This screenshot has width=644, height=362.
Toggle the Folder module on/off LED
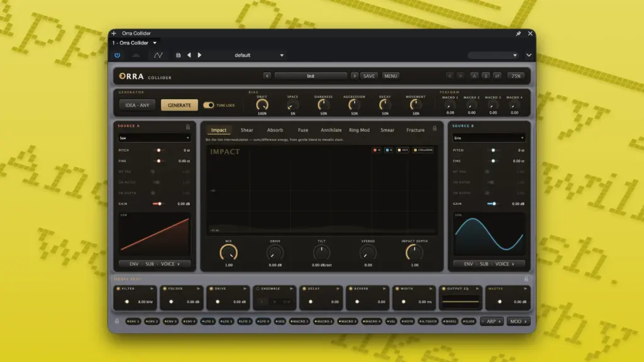165,288
